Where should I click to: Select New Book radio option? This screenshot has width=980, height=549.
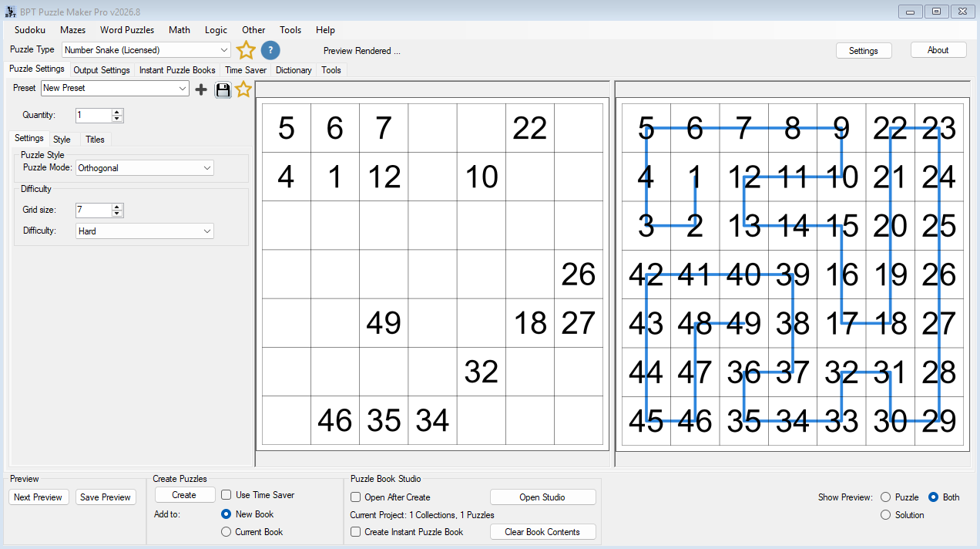coord(226,514)
